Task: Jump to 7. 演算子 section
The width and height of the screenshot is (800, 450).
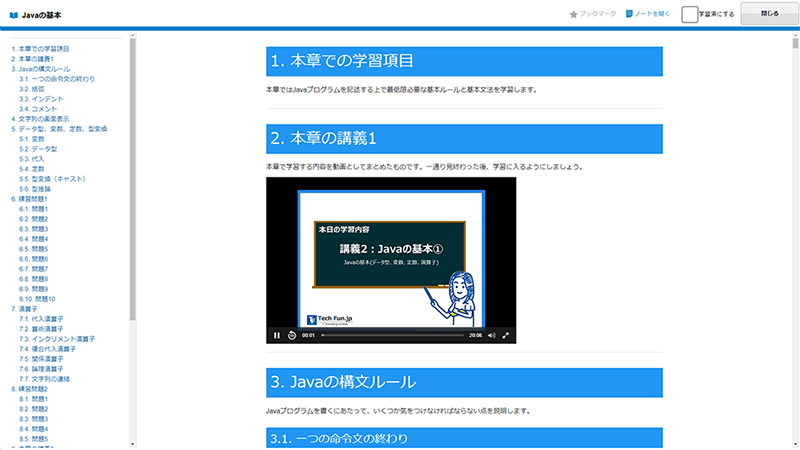Action: pos(24,309)
